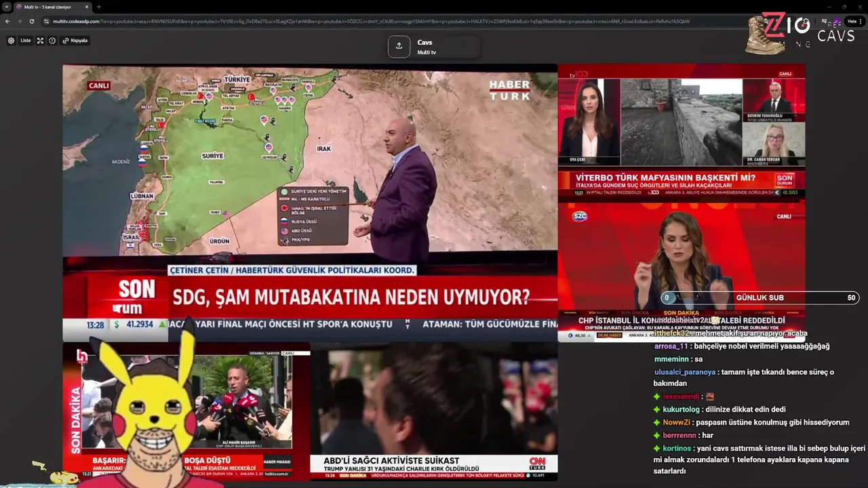Click the Günlük Sub goal progress bar
The image size is (868, 488).
760,298
